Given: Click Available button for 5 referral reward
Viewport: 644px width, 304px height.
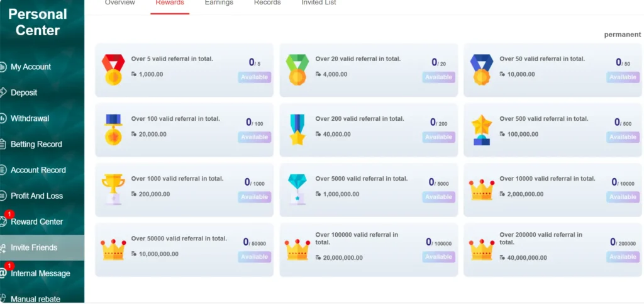Looking at the screenshot, I should [x=254, y=77].
